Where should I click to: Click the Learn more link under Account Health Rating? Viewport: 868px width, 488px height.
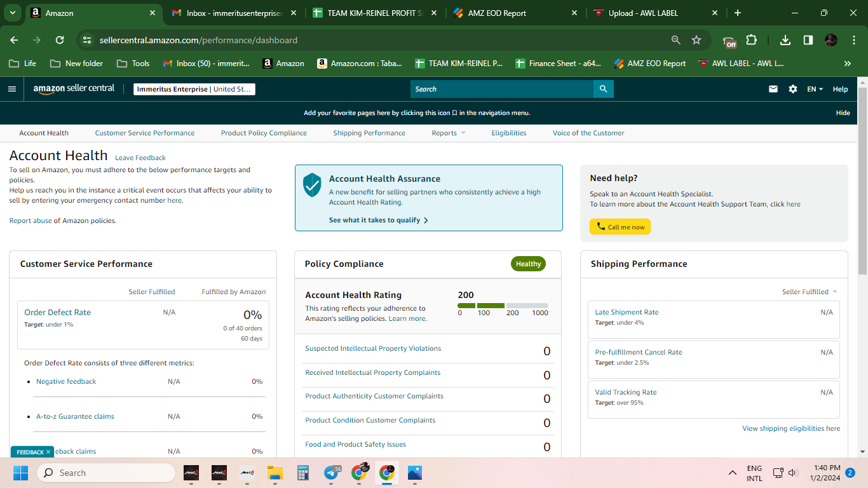(407, 318)
